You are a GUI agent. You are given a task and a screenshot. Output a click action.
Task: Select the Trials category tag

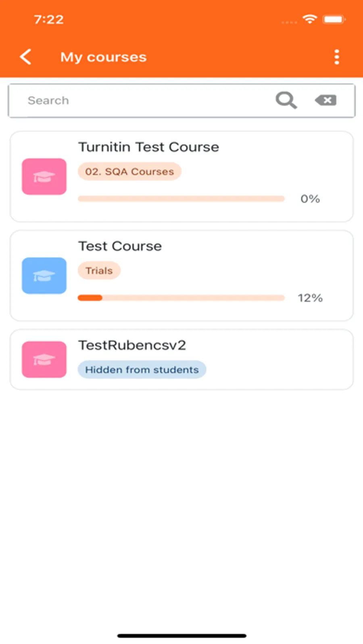[99, 271]
